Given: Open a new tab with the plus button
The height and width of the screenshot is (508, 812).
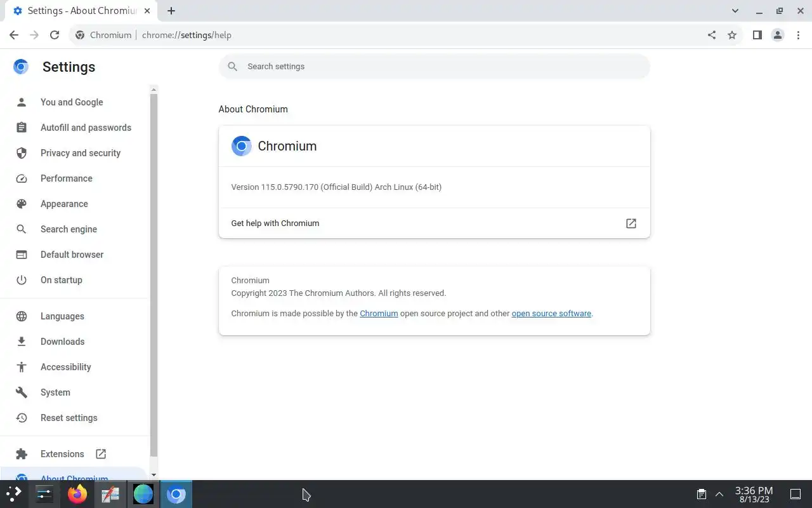Looking at the screenshot, I should pos(171,11).
